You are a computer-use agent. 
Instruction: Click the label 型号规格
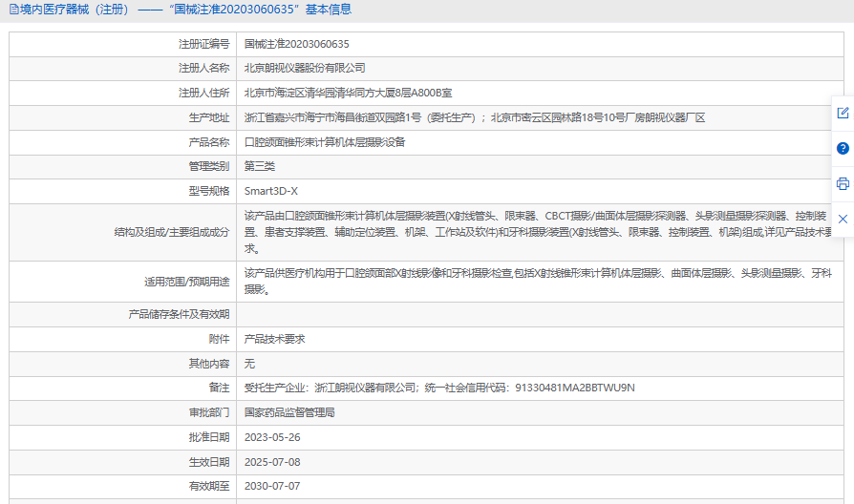[209, 191]
